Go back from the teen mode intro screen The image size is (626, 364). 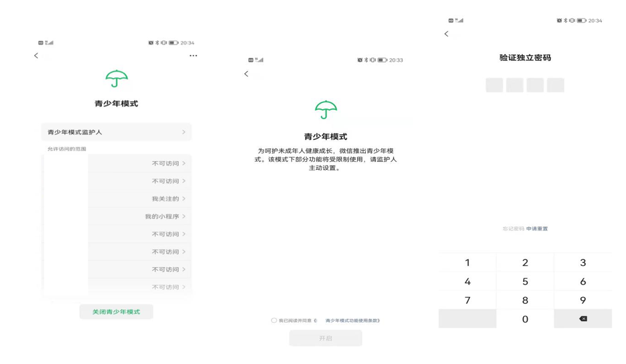coord(246,74)
